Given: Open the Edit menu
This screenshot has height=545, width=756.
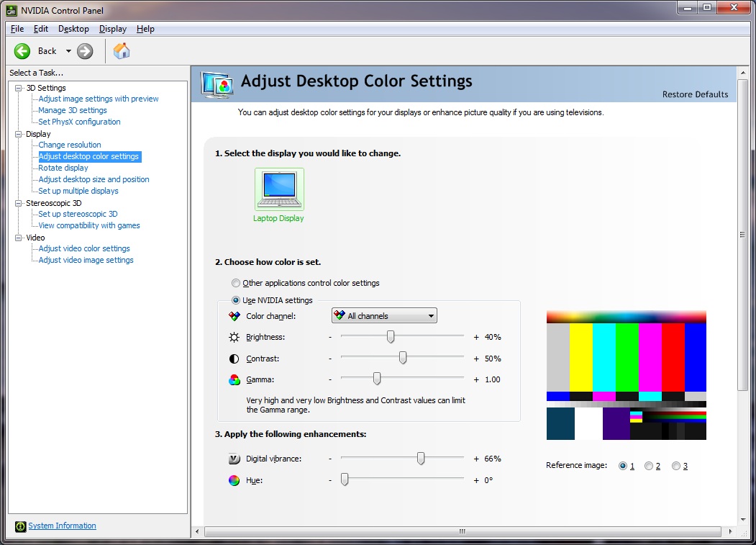Looking at the screenshot, I should click(x=41, y=29).
